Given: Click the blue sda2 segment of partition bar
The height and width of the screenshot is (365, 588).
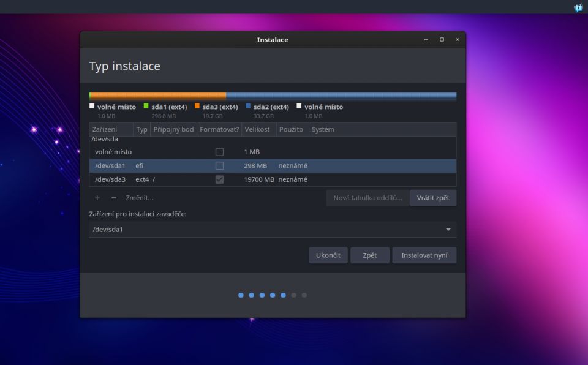Looking at the screenshot, I should tap(341, 96).
